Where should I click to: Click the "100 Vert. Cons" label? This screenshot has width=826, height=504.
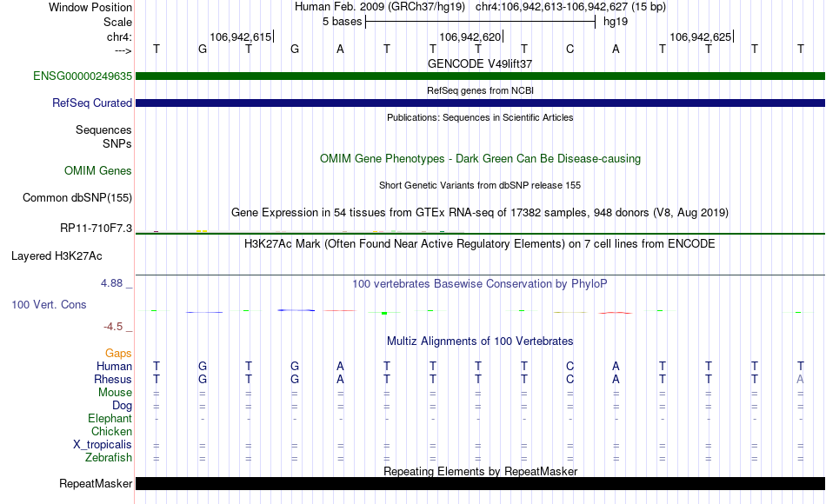[49, 304]
